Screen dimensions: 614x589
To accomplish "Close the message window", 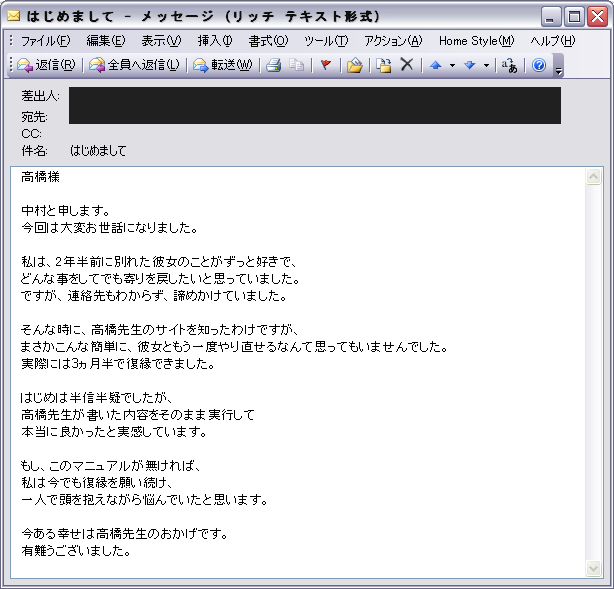I will 598,17.
